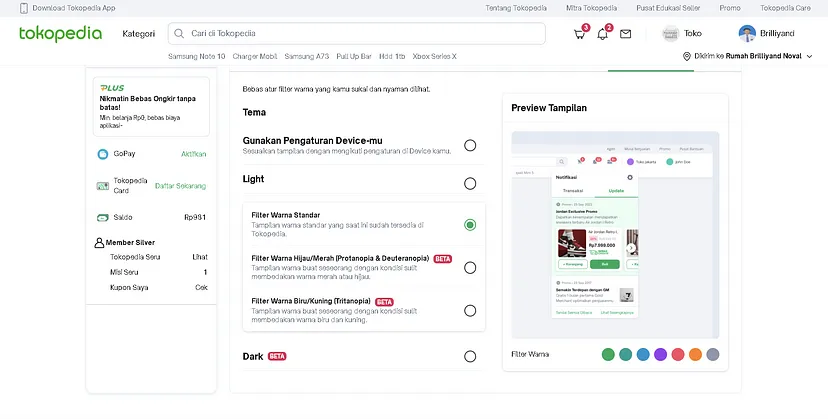Click the Nikmatin Bebas Ongkir banner text
This screenshot has height=419, width=828.
pyautogui.click(x=148, y=103)
